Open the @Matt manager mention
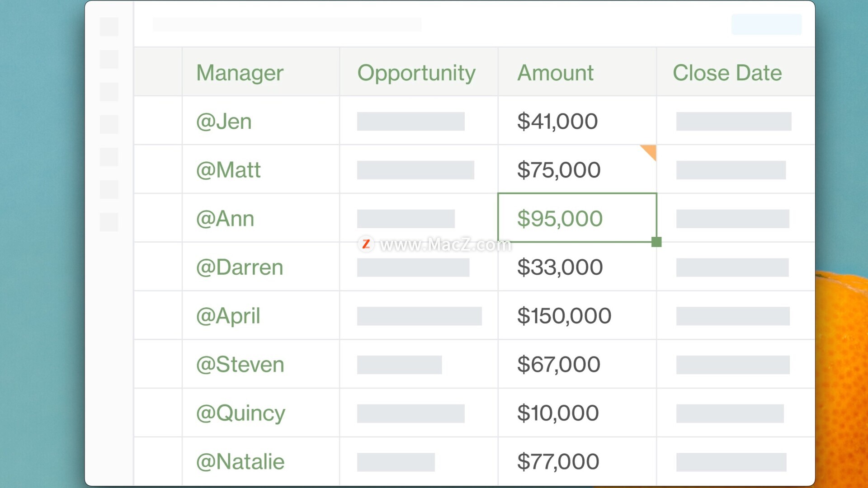Viewport: 868px width, 488px height. pyautogui.click(x=228, y=170)
